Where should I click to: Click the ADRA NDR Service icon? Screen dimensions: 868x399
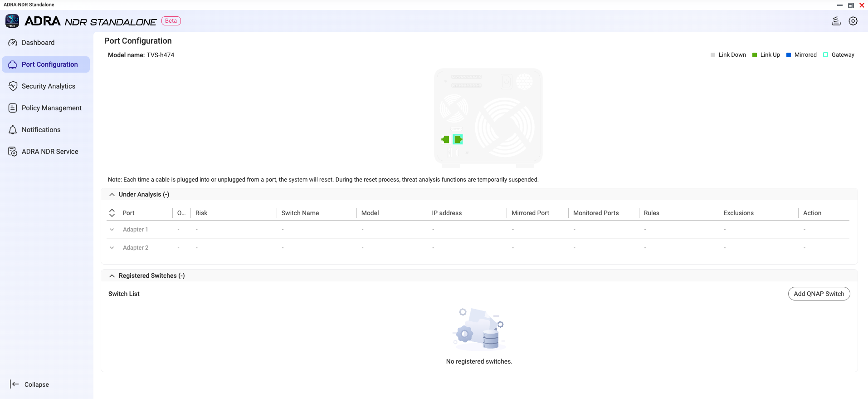click(13, 152)
